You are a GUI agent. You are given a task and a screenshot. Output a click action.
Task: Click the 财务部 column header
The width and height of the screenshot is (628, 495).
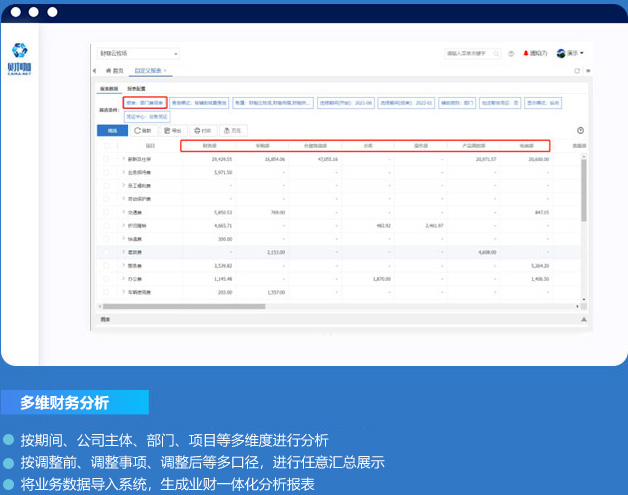point(209,146)
